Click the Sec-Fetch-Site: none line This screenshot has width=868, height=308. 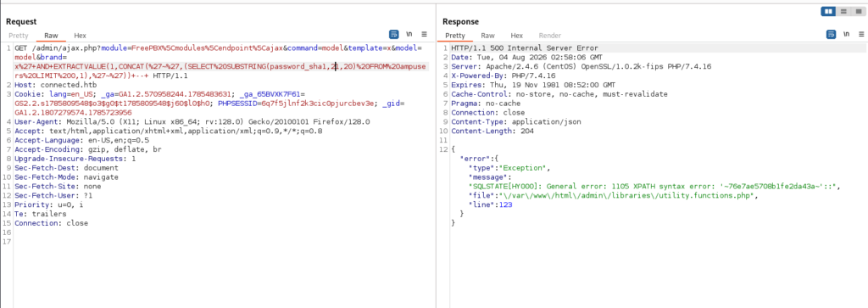pyautogui.click(x=58, y=186)
